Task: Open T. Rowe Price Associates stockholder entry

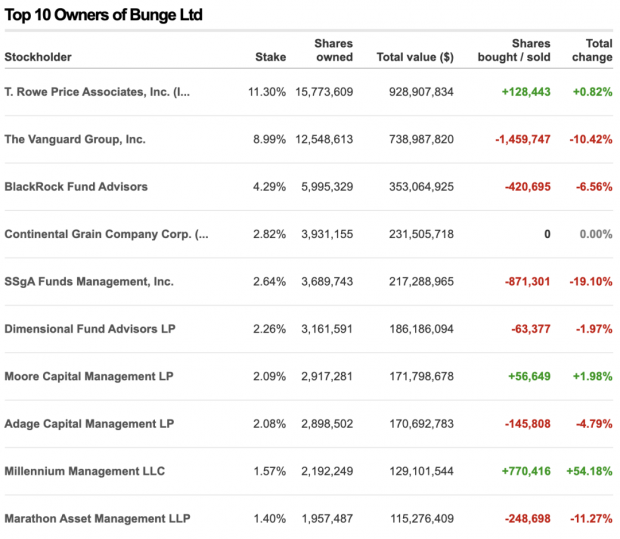Action: point(97,92)
